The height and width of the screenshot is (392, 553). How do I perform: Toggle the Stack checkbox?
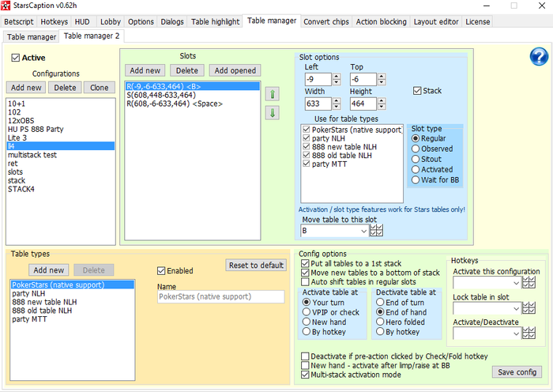click(418, 91)
